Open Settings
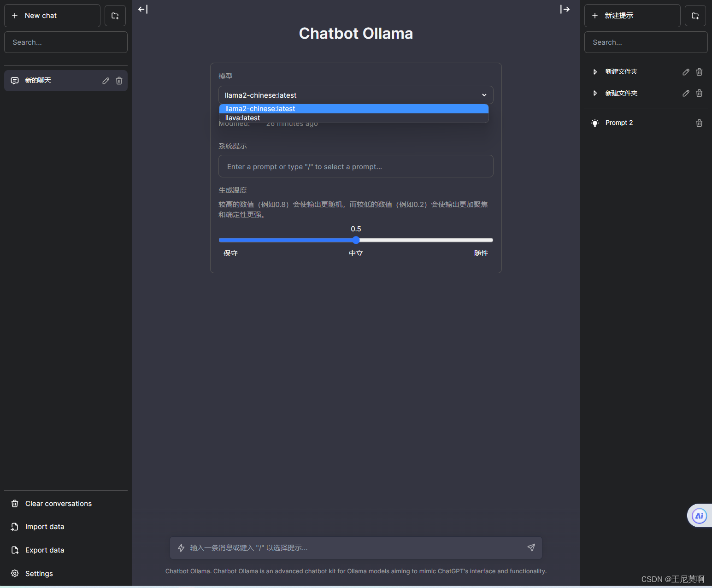The image size is (712, 588). 66,574
